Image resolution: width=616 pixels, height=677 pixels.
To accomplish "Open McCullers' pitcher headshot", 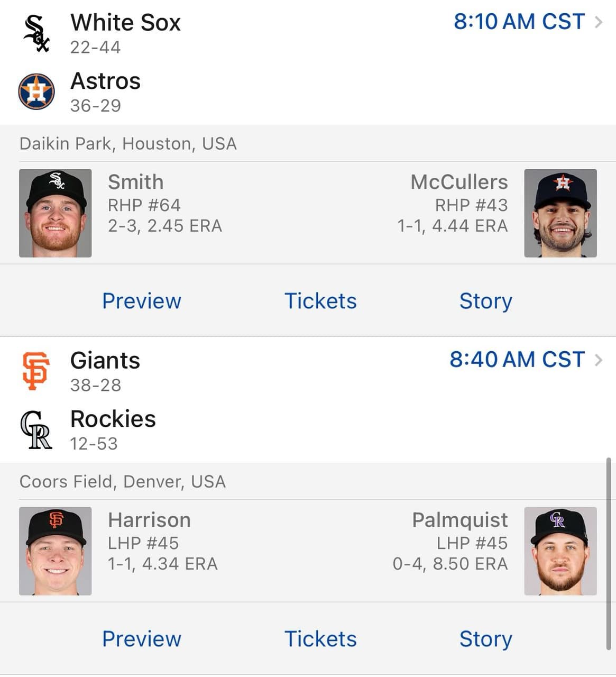I will click(560, 213).
